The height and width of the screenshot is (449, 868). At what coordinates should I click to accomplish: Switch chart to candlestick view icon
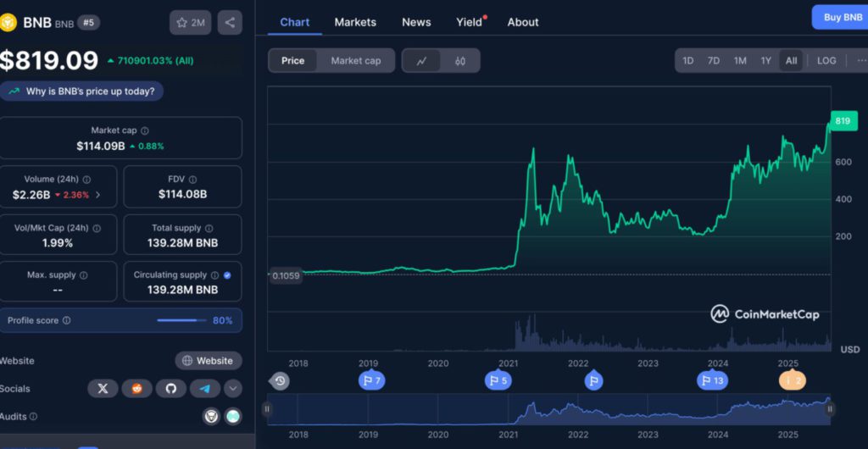[x=460, y=61]
